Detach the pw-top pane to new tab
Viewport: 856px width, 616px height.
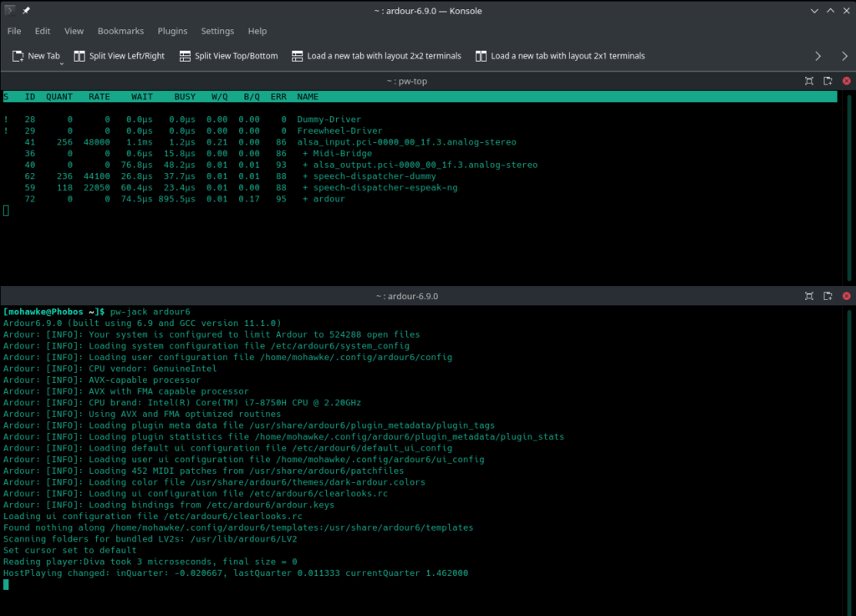coord(828,81)
